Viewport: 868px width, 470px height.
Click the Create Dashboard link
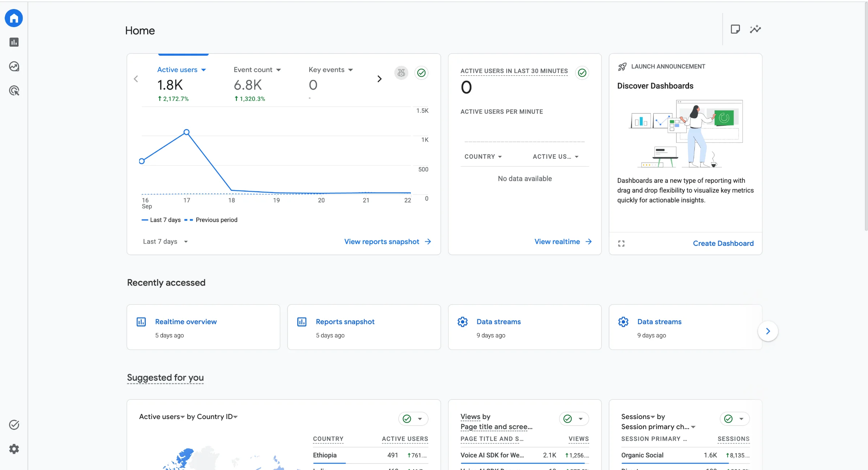click(723, 243)
